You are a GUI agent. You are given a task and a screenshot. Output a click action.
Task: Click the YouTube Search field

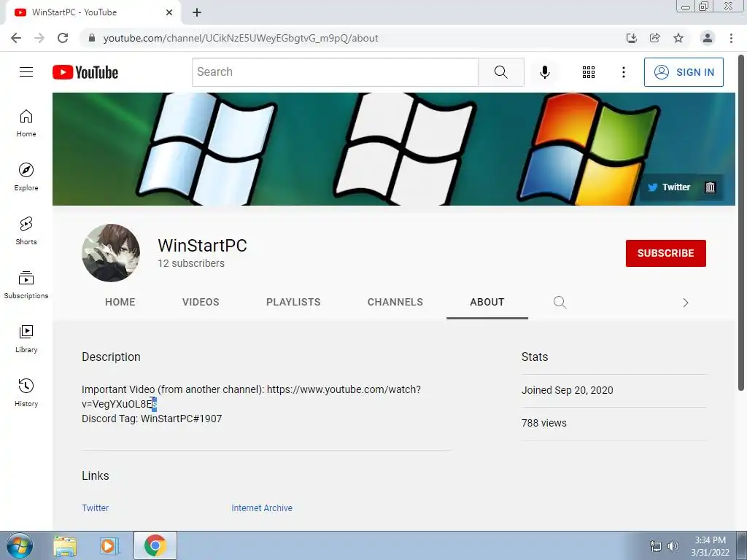pyautogui.click(x=336, y=72)
